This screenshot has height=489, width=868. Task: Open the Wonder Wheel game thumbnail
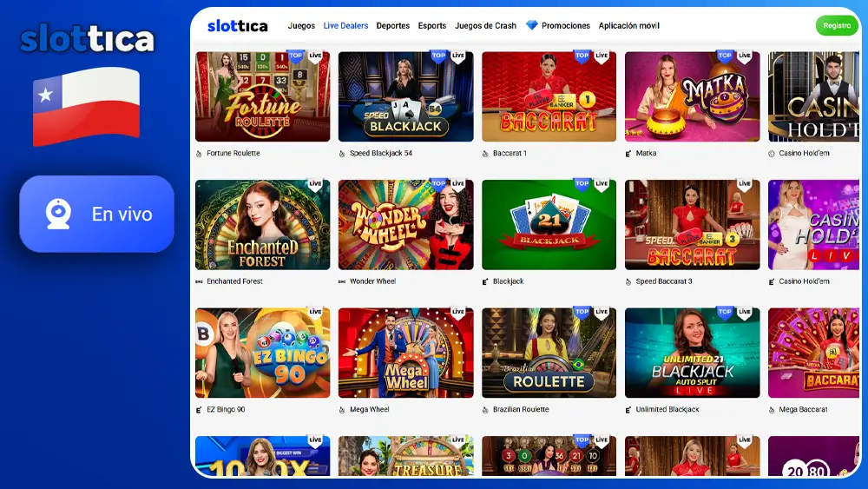(405, 224)
